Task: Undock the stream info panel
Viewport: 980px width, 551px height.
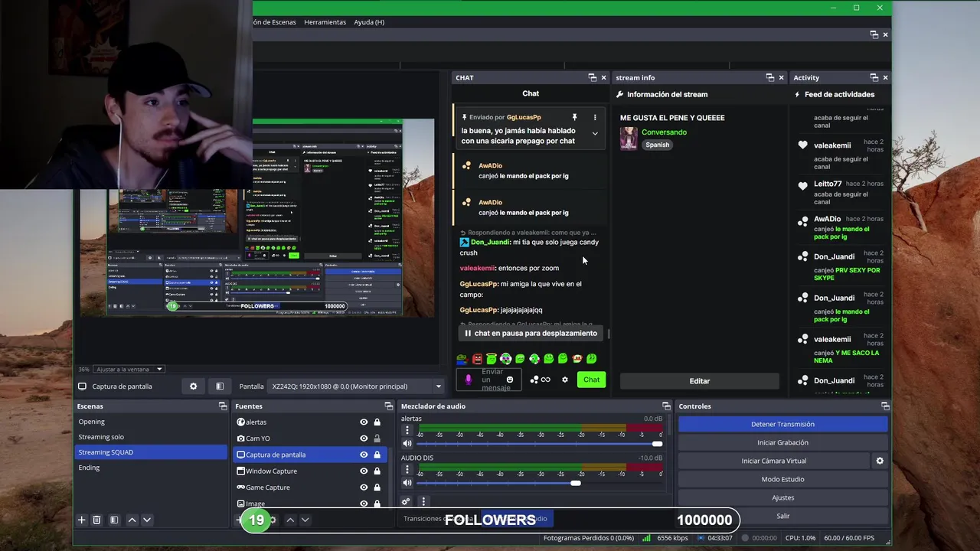Action: pos(770,77)
